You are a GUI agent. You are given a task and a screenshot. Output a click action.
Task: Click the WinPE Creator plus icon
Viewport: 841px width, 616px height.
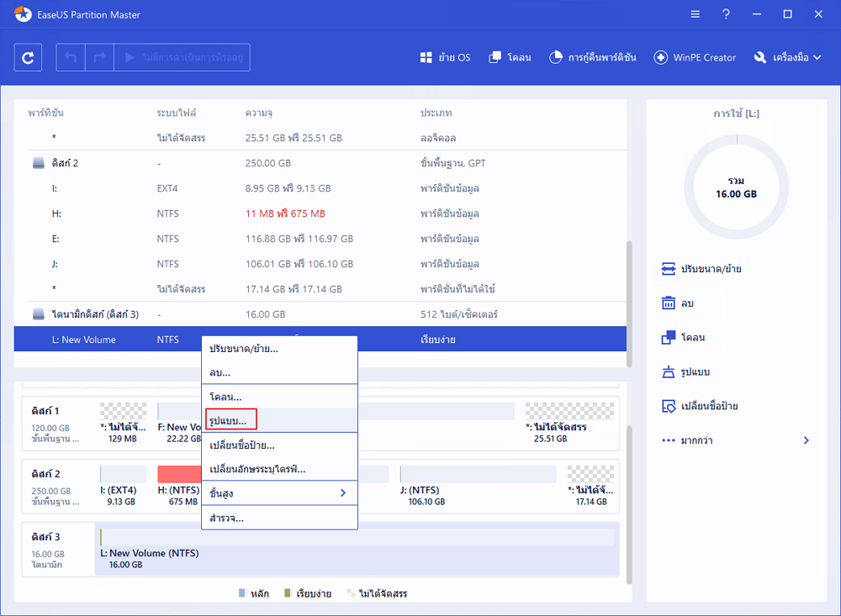tap(661, 57)
